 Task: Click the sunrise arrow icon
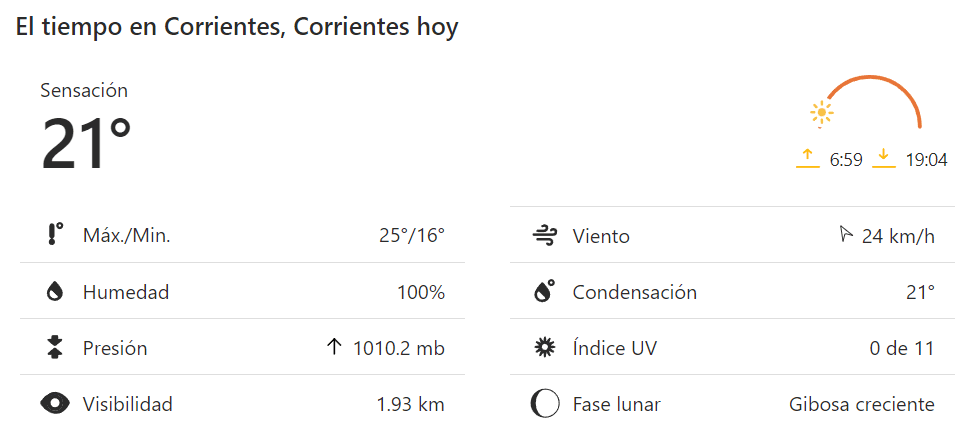click(x=808, y=158)
